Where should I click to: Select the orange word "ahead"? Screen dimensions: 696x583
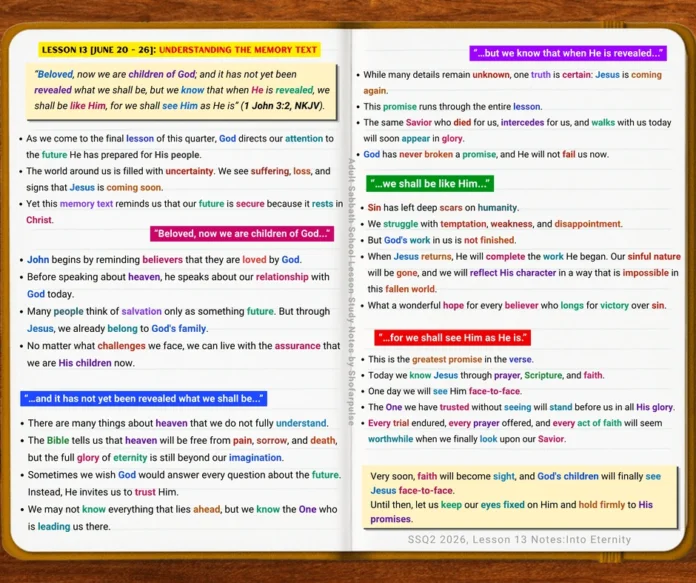tap(206, 509)
